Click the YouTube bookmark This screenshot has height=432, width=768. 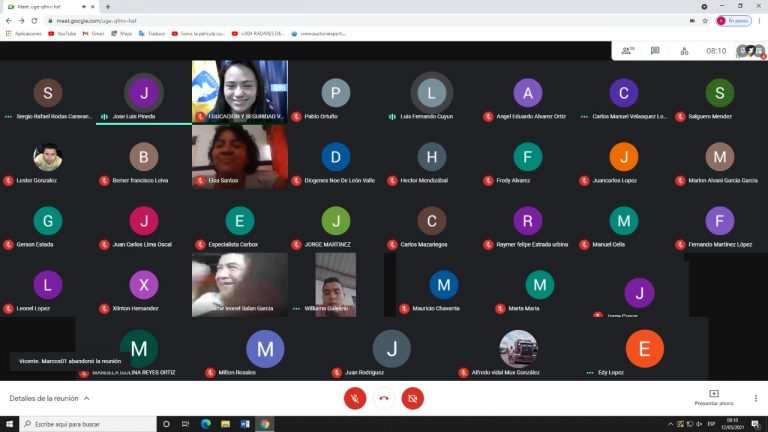tap(62, 33)
